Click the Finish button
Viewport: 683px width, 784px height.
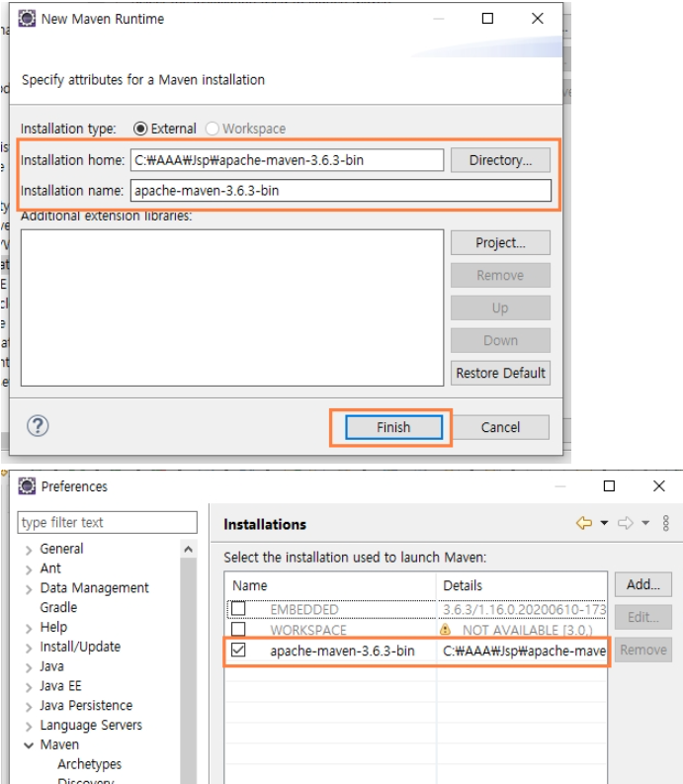pos(393,427)
